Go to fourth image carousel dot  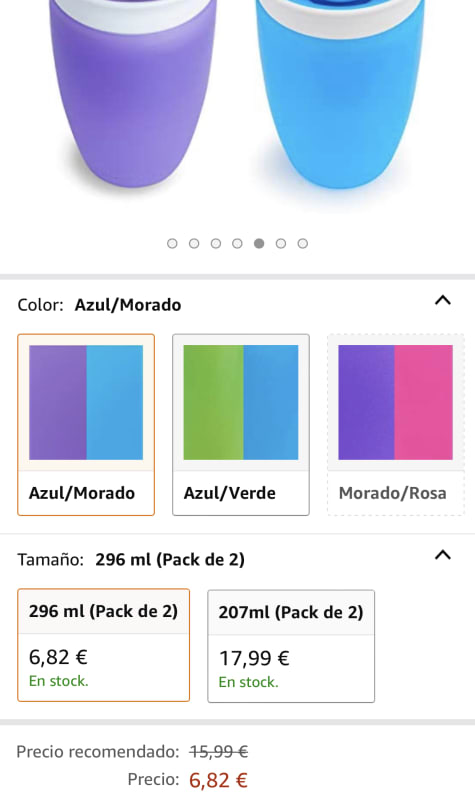[237, 244]
